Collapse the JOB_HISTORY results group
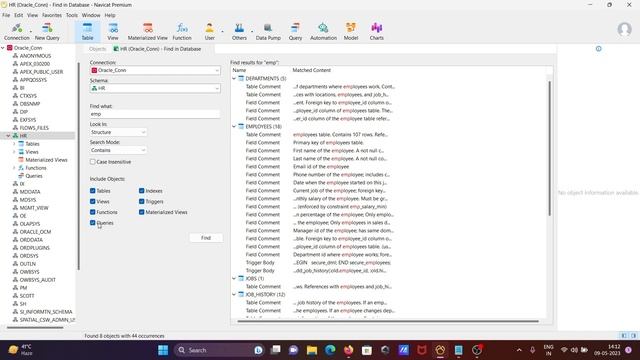Image resolution: width=640 pixels, height=360 pixels. [234, 294]
